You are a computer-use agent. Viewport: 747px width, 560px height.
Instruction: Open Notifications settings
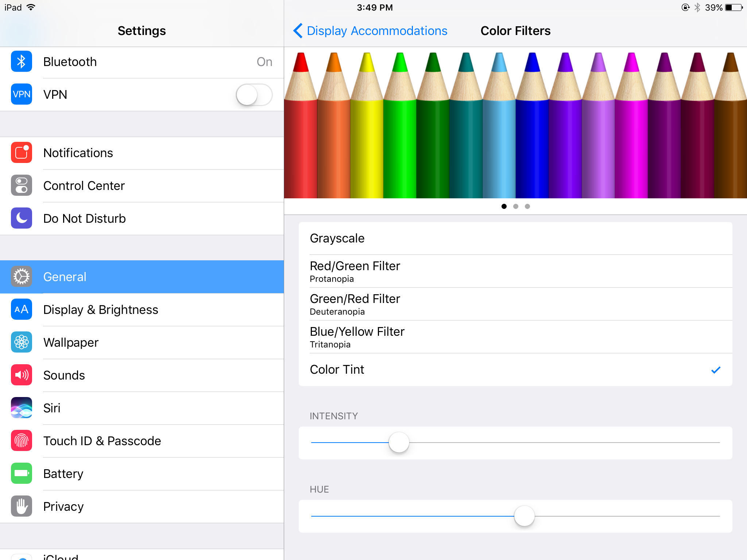click(142, 153)
